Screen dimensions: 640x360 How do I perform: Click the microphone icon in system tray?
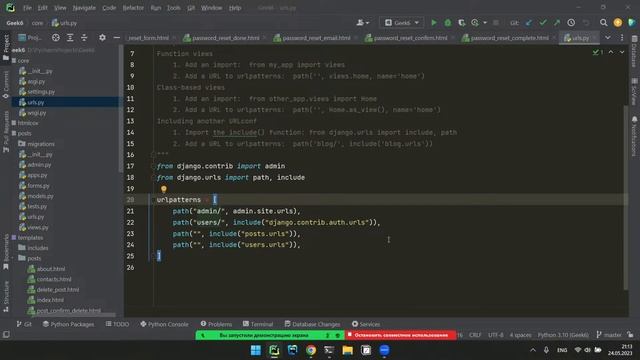[546, 350]
